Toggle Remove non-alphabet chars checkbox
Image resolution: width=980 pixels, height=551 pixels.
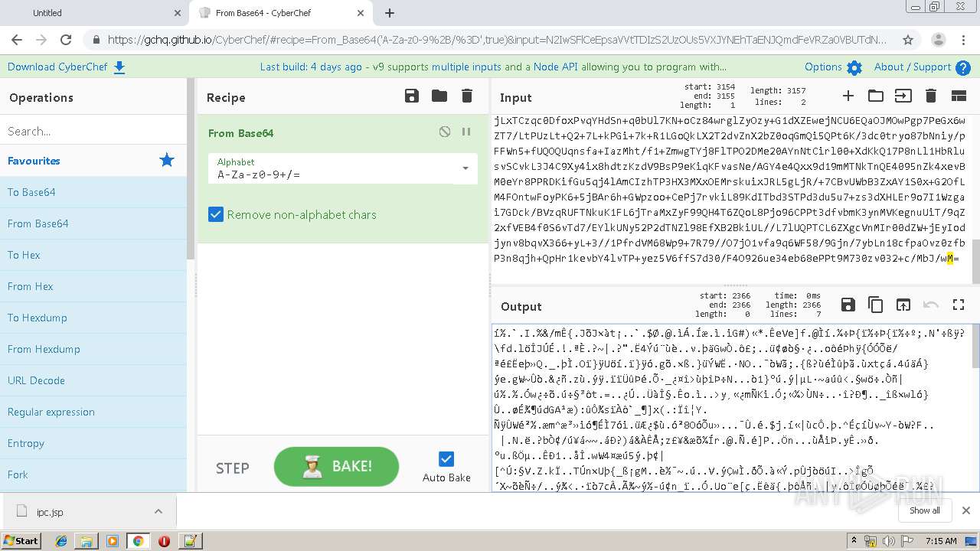[x=216, y=214]
